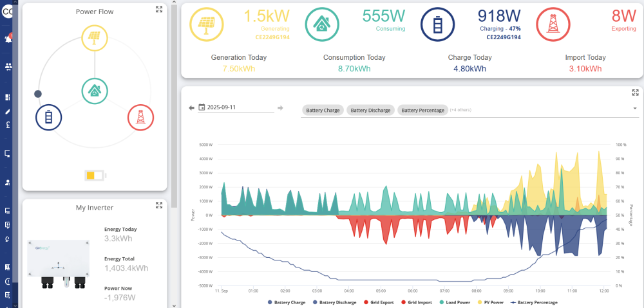Open the date picker showing 2025-09-11
Image resolution: width=644 pixels, height=308 pixels.
236,107
